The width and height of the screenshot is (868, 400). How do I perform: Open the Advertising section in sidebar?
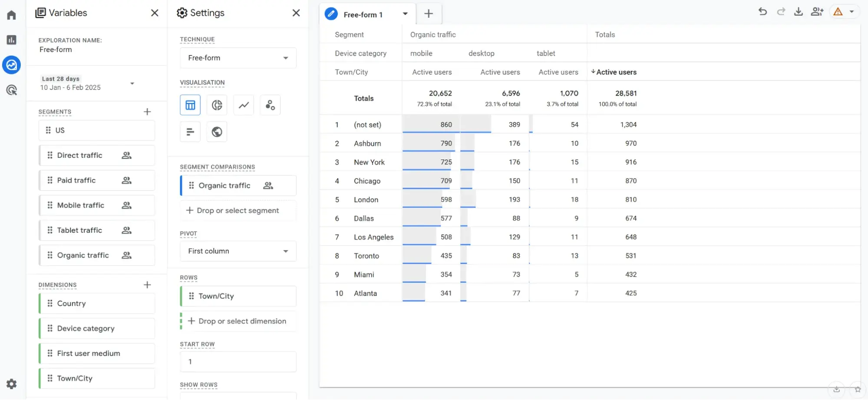pos(12,90)
